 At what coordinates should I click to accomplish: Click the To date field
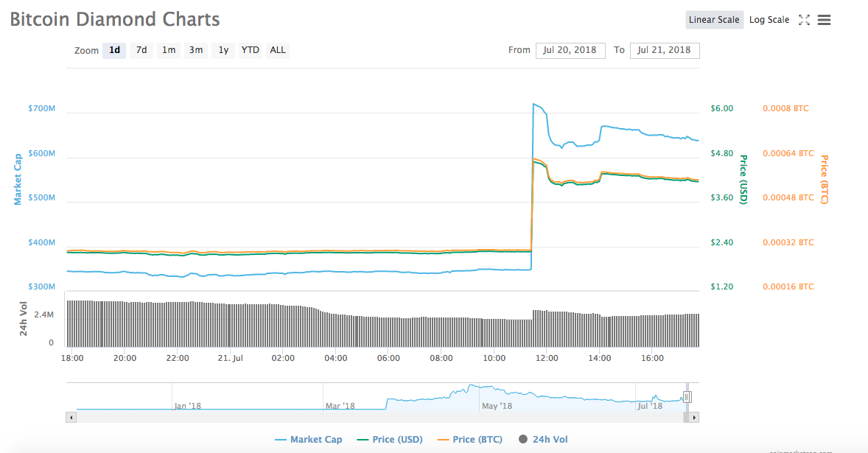pyautogui.click(x=665, y=50)
